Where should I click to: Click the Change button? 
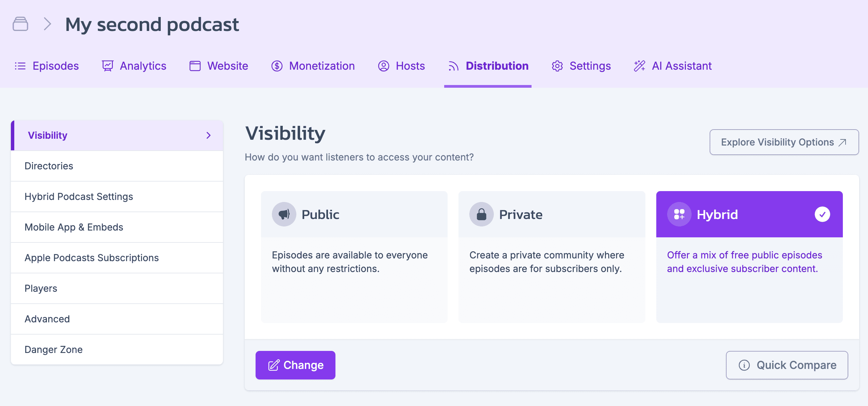[295, 365]
